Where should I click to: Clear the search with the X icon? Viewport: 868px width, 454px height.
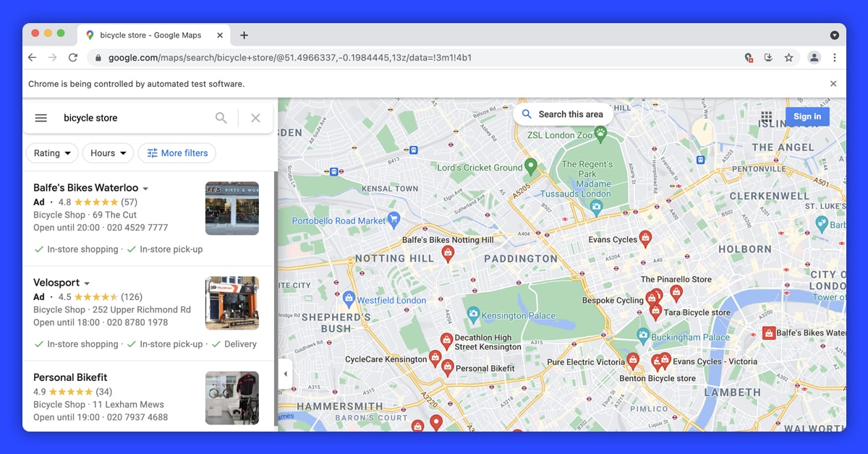point(255,118)
